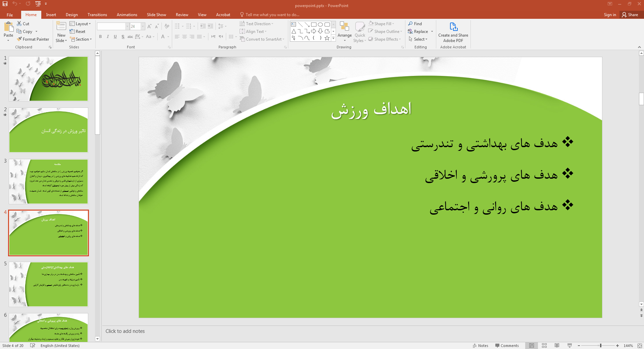Toggle Center text alignment
The height and width of the screenshot is (349, 644).
[185, 37]
